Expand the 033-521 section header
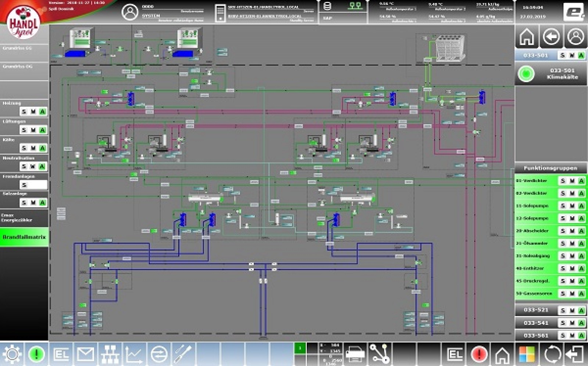This screenshot has width=588, height=366. [x=536, y=310]
